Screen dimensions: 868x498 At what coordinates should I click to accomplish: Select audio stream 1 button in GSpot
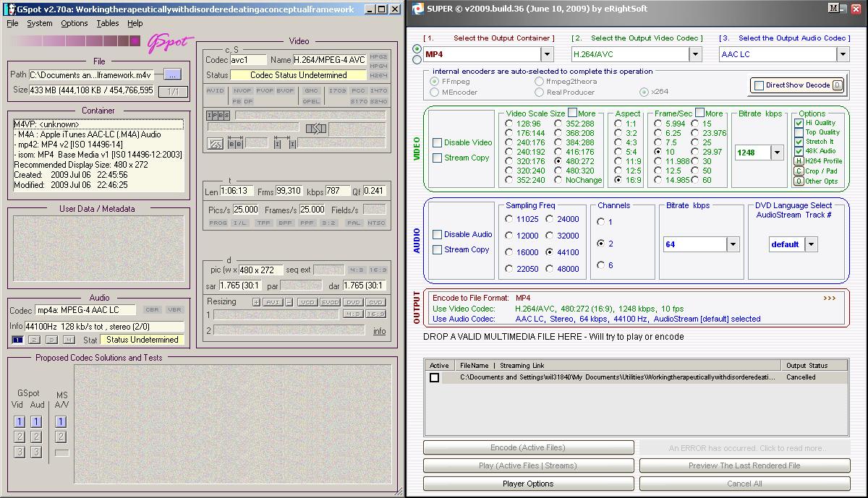(x=18, y=340)
